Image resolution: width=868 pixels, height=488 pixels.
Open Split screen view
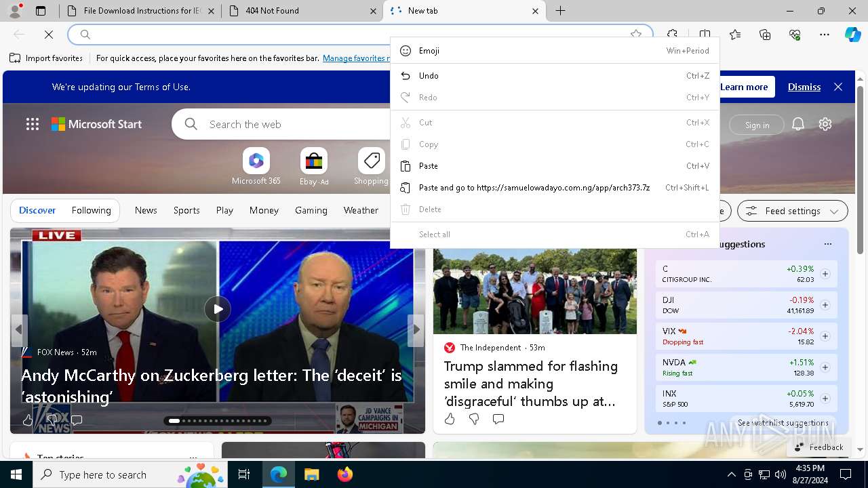pos(705,35)
